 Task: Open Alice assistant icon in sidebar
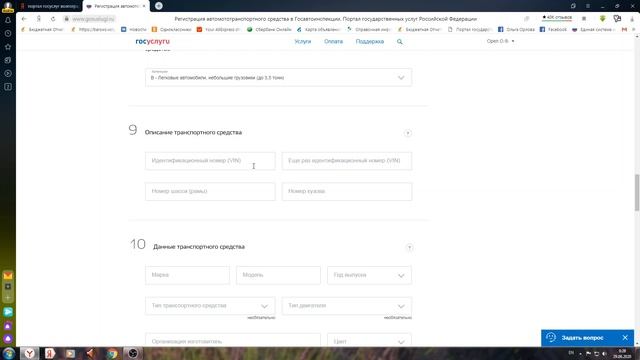coord(8,339)
